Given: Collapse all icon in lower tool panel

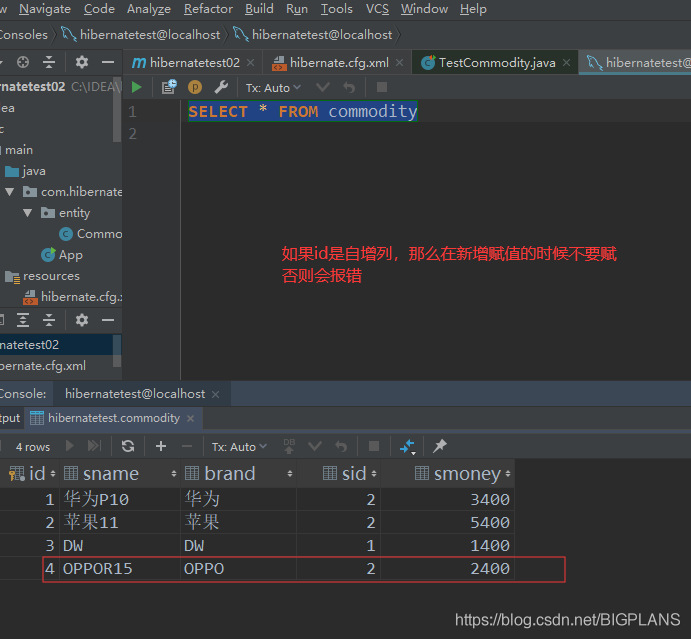Looking at the screenshot, I should pyautogui.click(x=49, y=320).
